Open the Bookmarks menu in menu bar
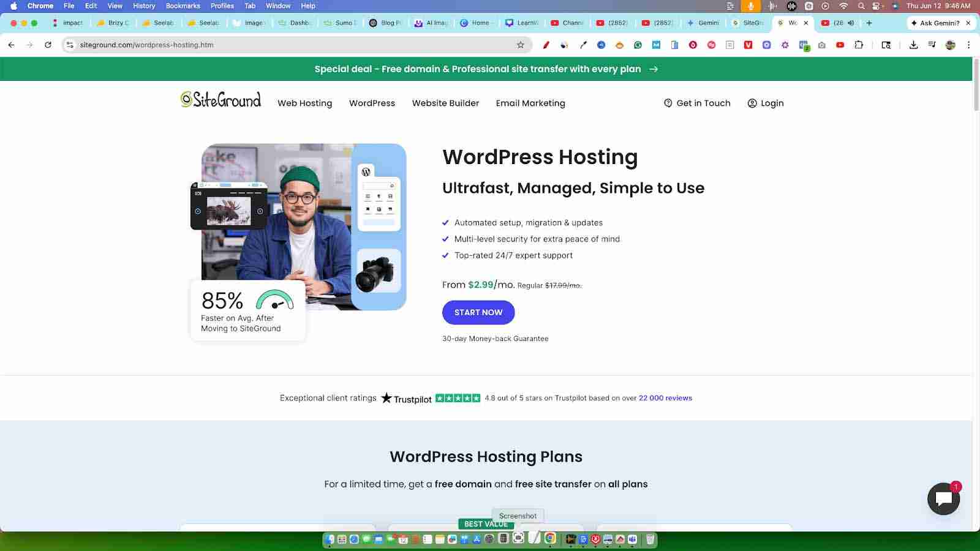Image resolution: width=980 pixels, height=551 pixels. (183, 6)
